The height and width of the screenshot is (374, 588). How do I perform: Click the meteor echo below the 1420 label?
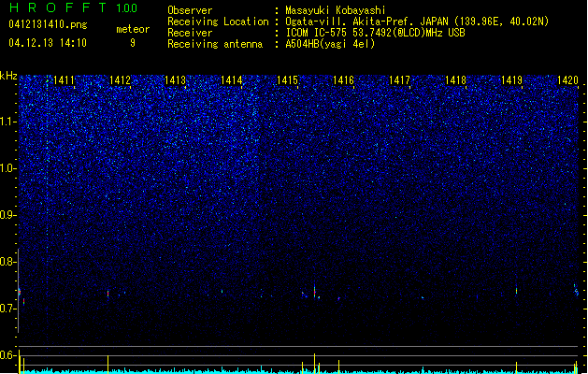[577, 291]
